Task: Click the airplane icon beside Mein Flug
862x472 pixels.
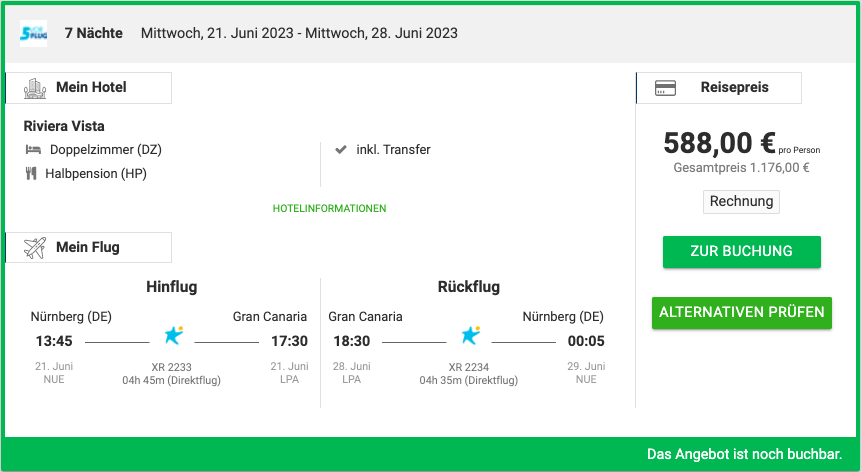Action: [35, 248]
